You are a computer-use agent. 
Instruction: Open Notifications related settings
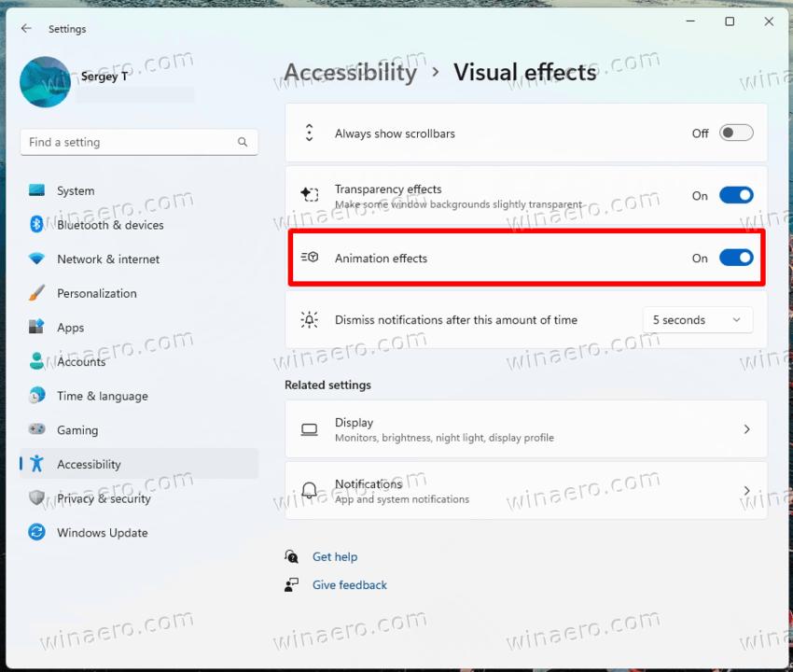(526, 490)
